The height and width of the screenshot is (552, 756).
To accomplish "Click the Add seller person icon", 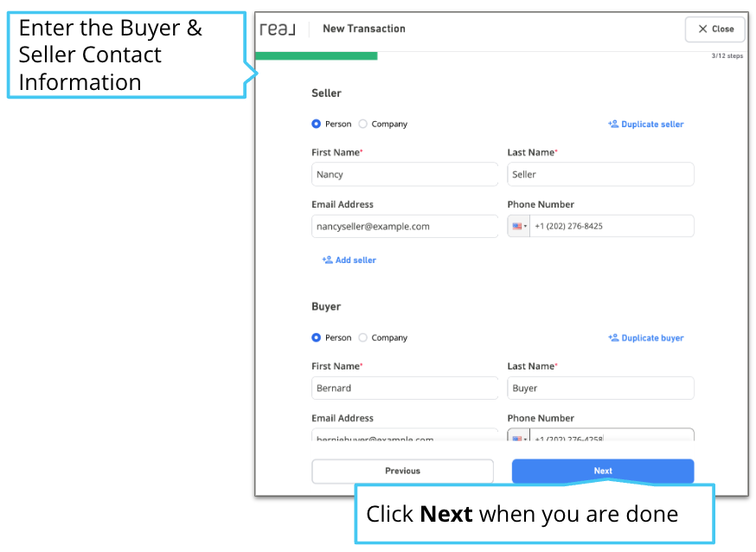I will tap(328, 260).
